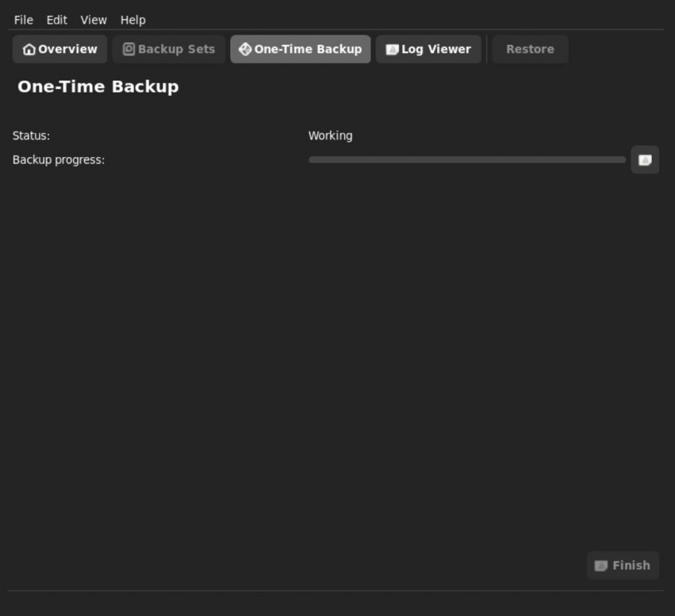Select the Restore tab
This screenshot has height=616, width=675.
coord(530,49)
